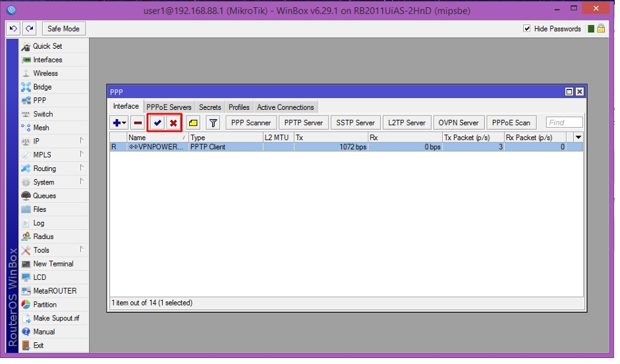The width and height of the screenshot is (620, 364).
Task: Maximize the PPP window
Action: tap(569, 92)
